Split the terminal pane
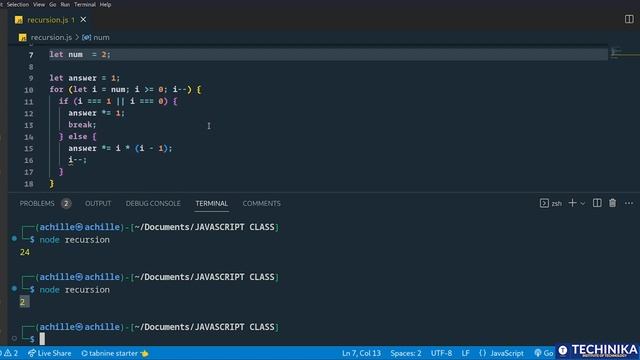The width and height of the screenshot is (640, 360). [x=597, y=203]
